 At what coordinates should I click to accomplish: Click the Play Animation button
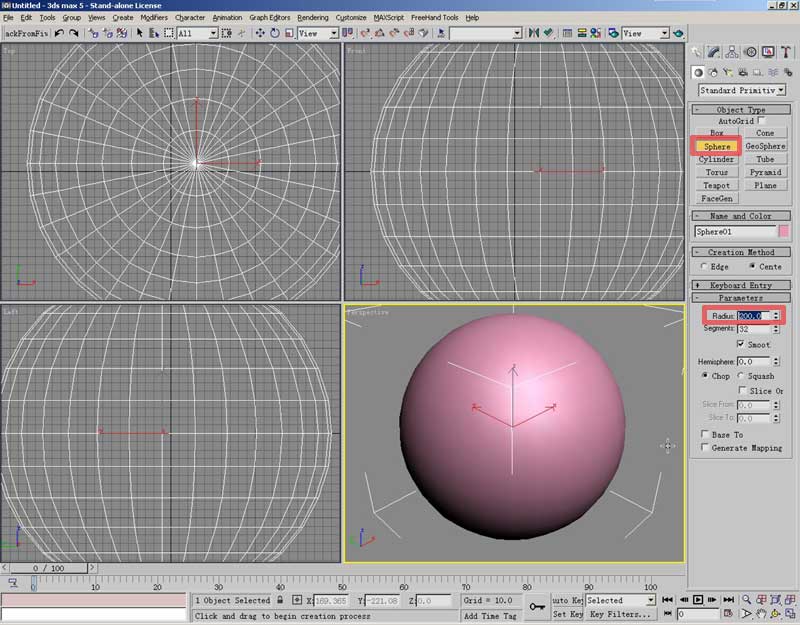tap(698, 600)
